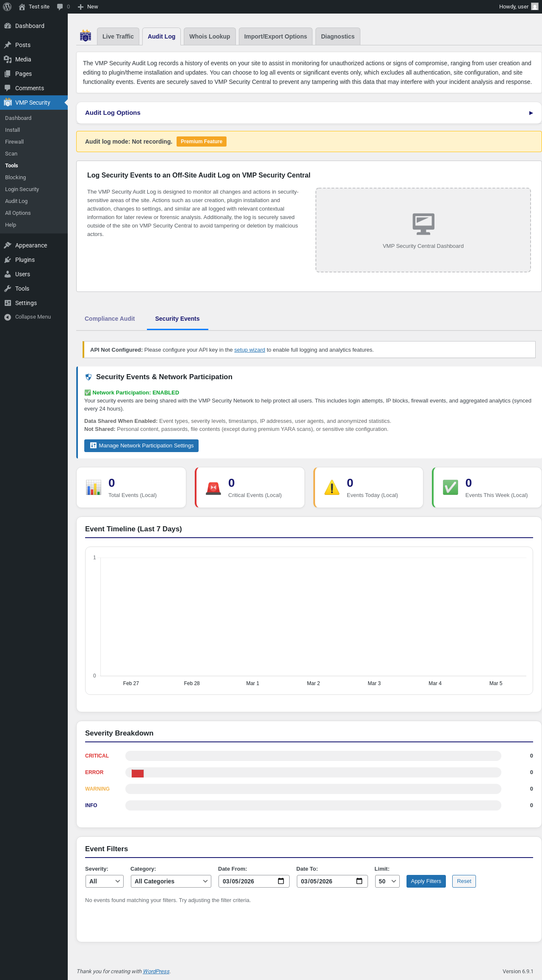Screen dimensions: 542x980
Task: Click the Premium Feature badge
Action: pos(202,142)
